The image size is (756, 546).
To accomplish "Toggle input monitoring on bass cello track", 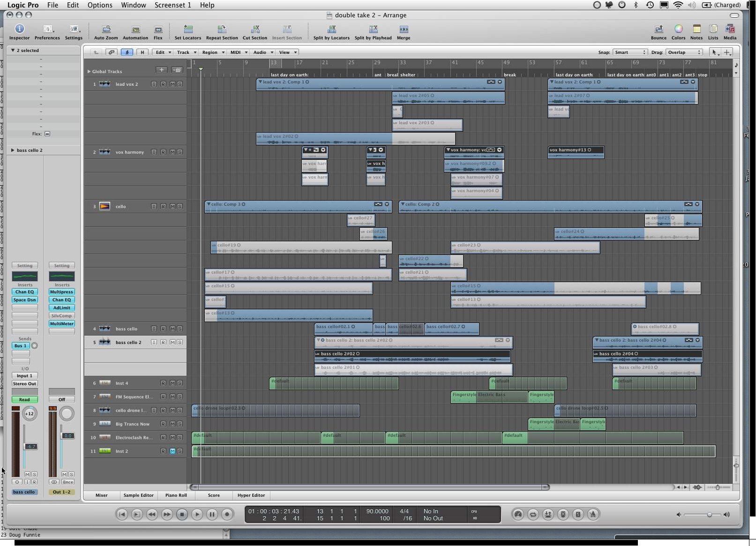I will click(154, 329).
